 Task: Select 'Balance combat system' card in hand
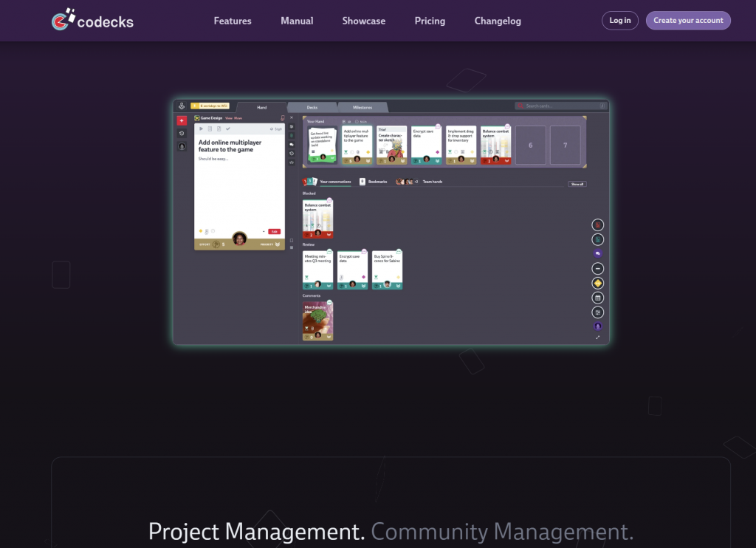click(495, 145)
